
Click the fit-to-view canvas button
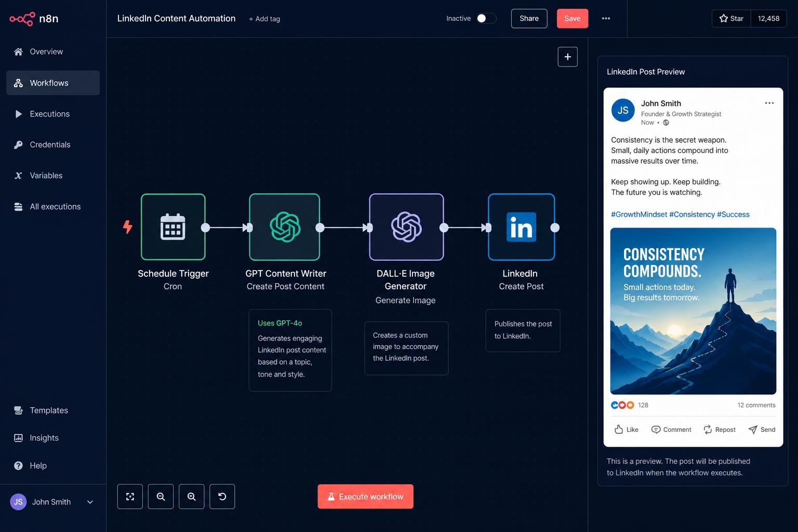click(130, 497)
